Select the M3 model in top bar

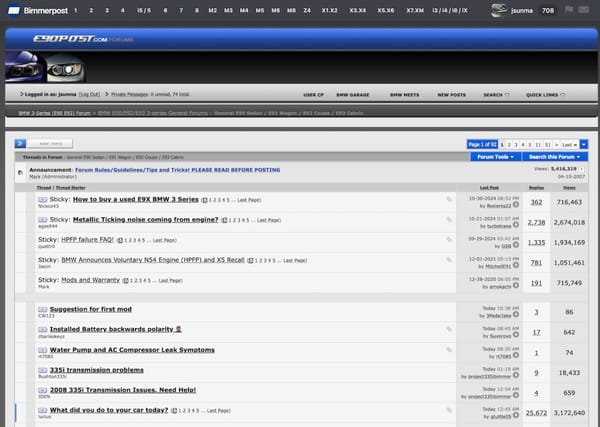tap(228, 10)
